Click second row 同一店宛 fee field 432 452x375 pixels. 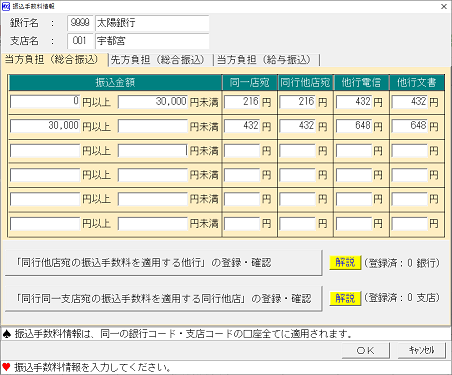point(242,126)
